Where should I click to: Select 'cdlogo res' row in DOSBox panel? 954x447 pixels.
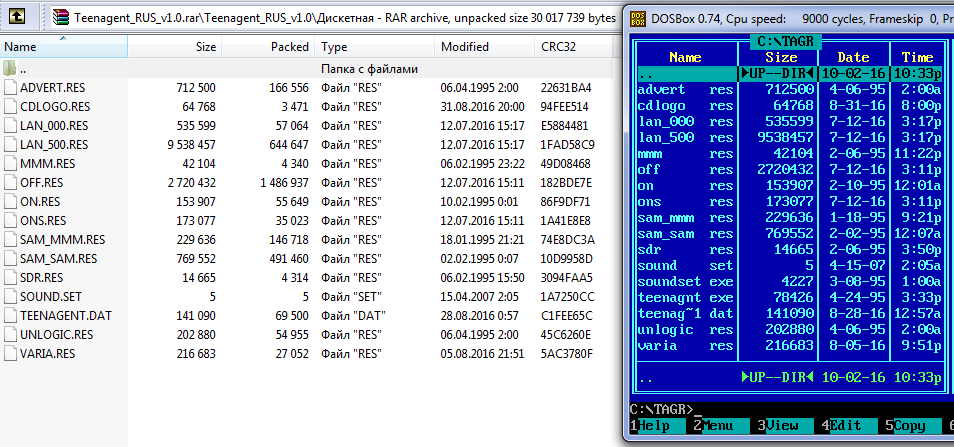[x=790, y=105]
